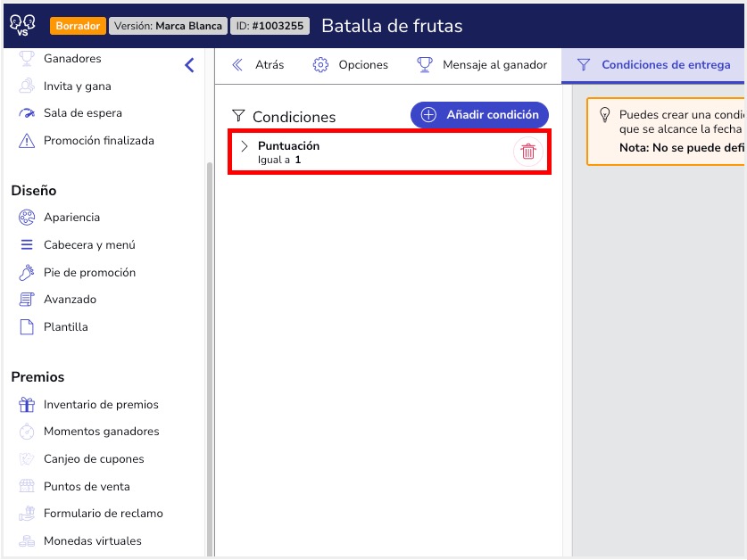
Task: Click the Añadir condición button
Action: pyautogui.click(x=479, y=115)
